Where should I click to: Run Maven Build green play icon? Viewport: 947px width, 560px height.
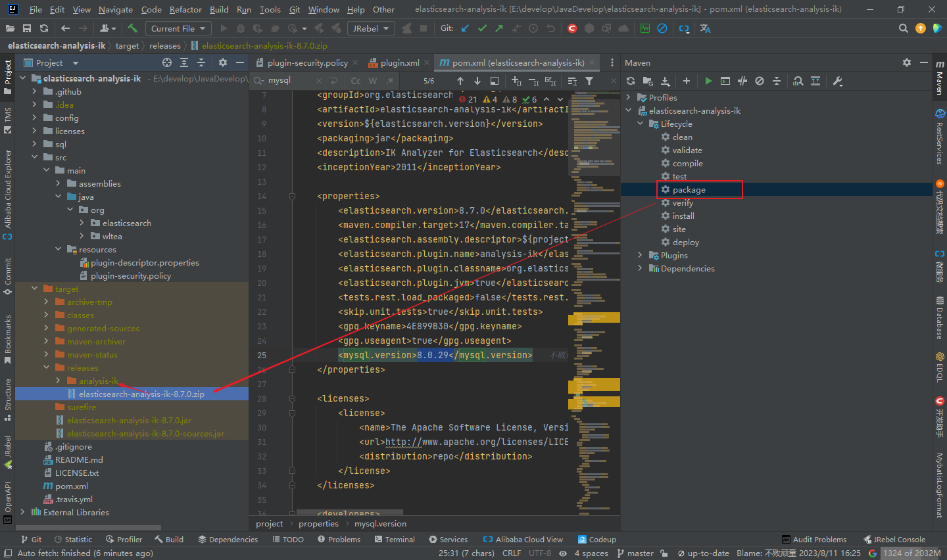(708, 81)
